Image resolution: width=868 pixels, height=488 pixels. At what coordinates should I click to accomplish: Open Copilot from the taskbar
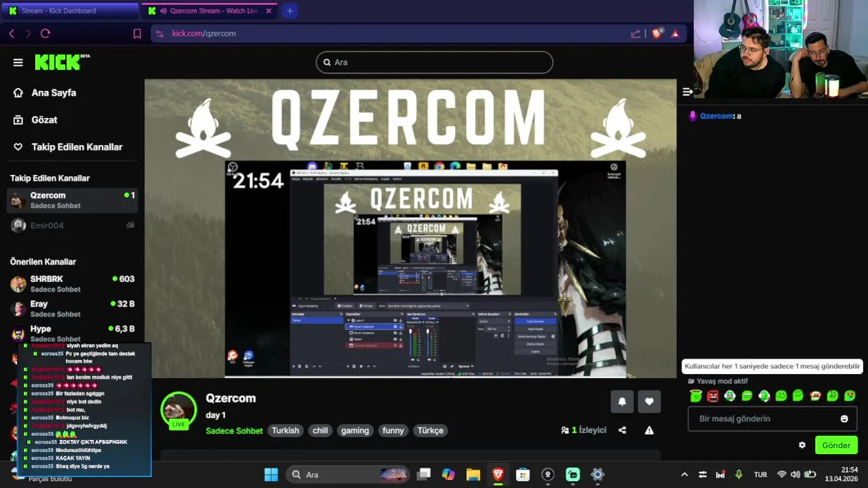point(448,474)
